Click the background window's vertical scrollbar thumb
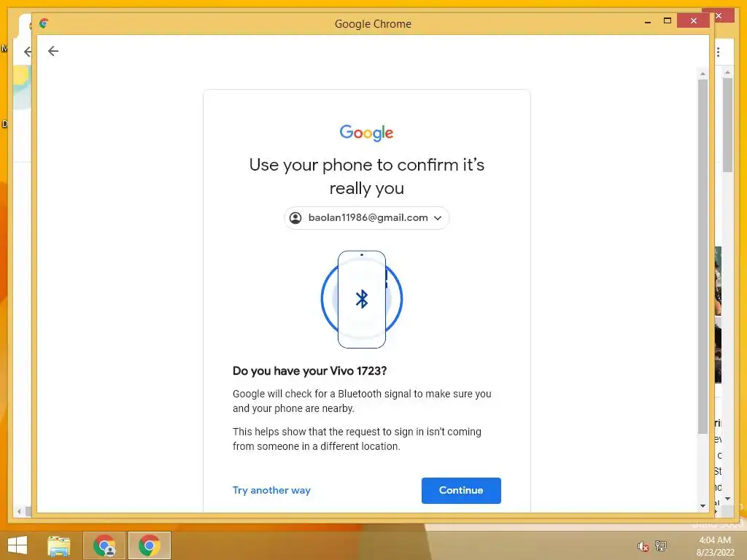 (727, 125)
